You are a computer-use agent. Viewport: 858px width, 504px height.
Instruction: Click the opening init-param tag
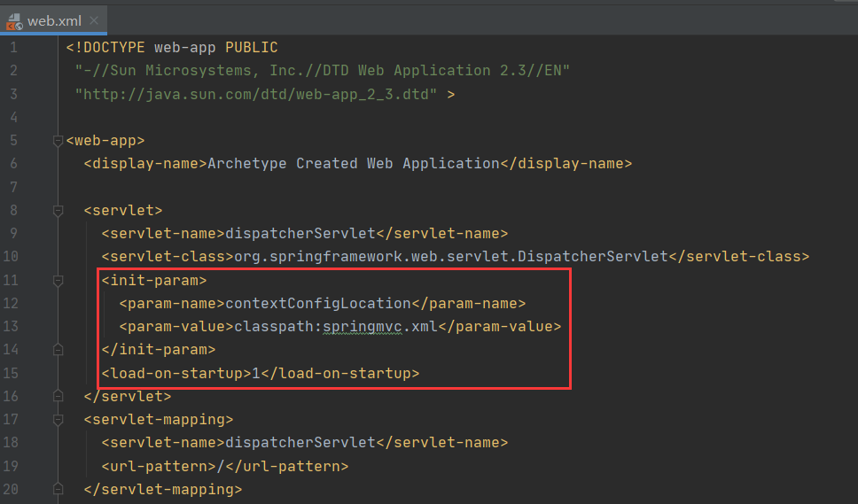click(x=154, y=281)
